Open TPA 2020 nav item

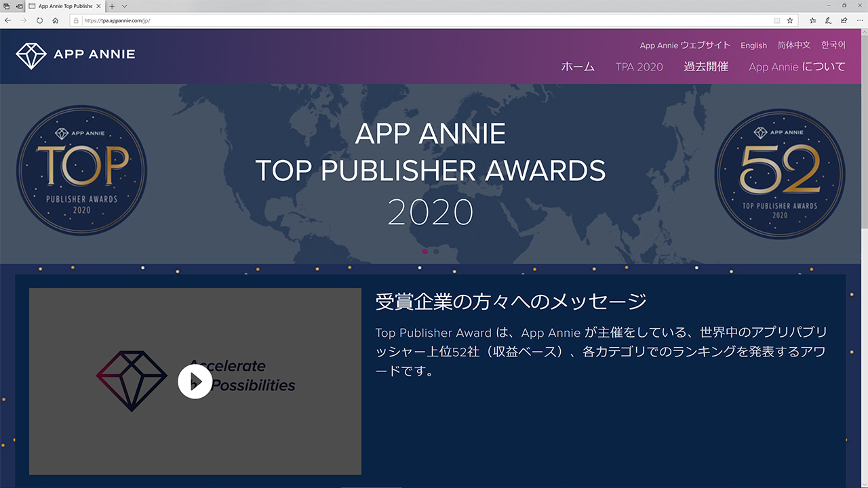click(639, 66)
